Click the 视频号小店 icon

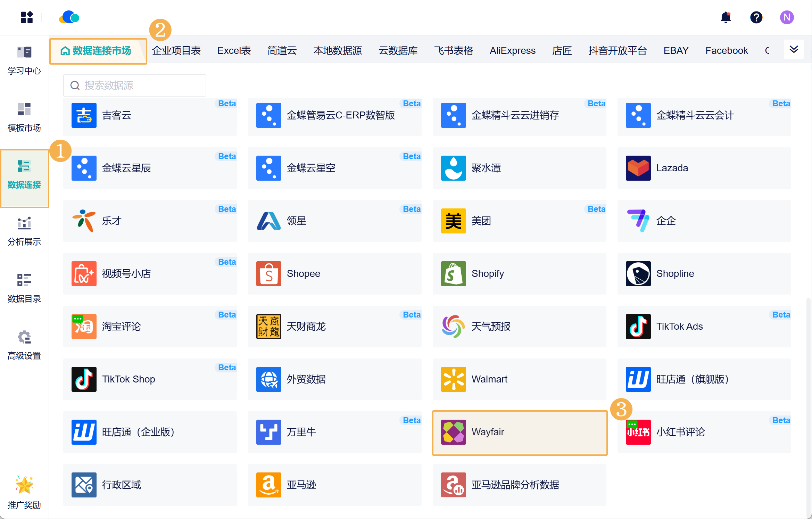[x=84, y=274]
